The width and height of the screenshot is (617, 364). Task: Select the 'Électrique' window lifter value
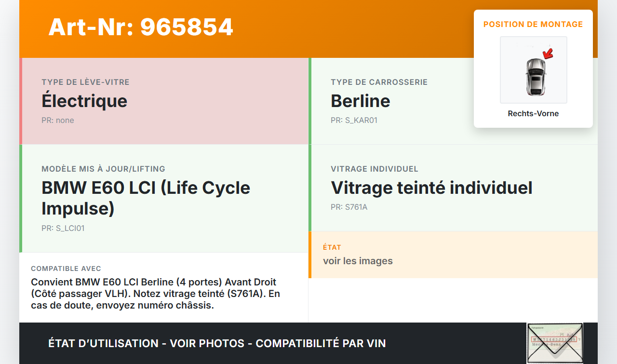(84, 101)
